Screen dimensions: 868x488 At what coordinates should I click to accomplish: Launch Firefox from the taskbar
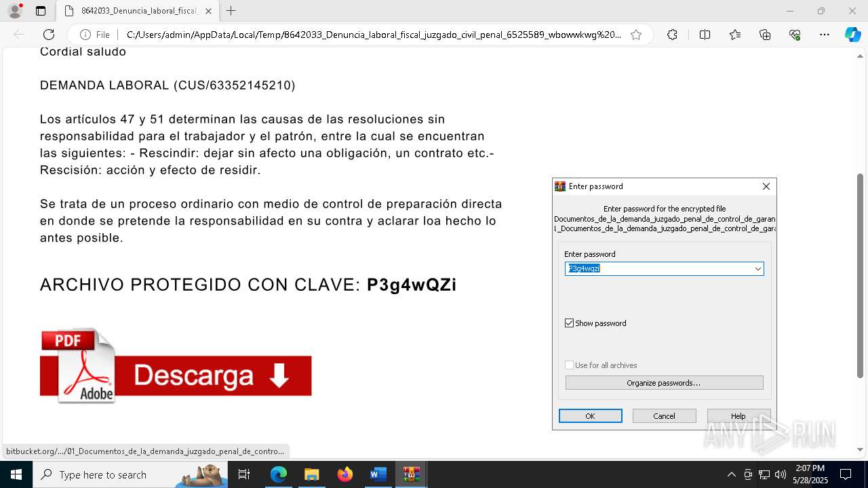coord(345,474)
